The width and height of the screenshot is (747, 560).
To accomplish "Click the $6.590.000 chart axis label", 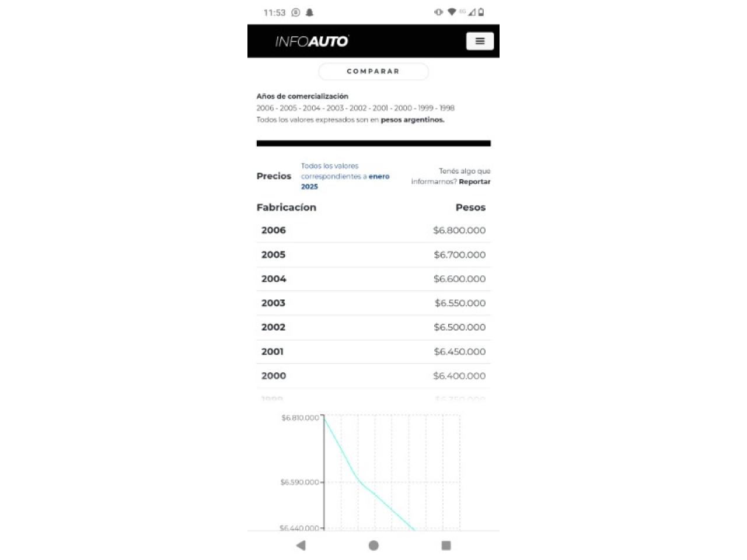I will click(x=300, y=482).
